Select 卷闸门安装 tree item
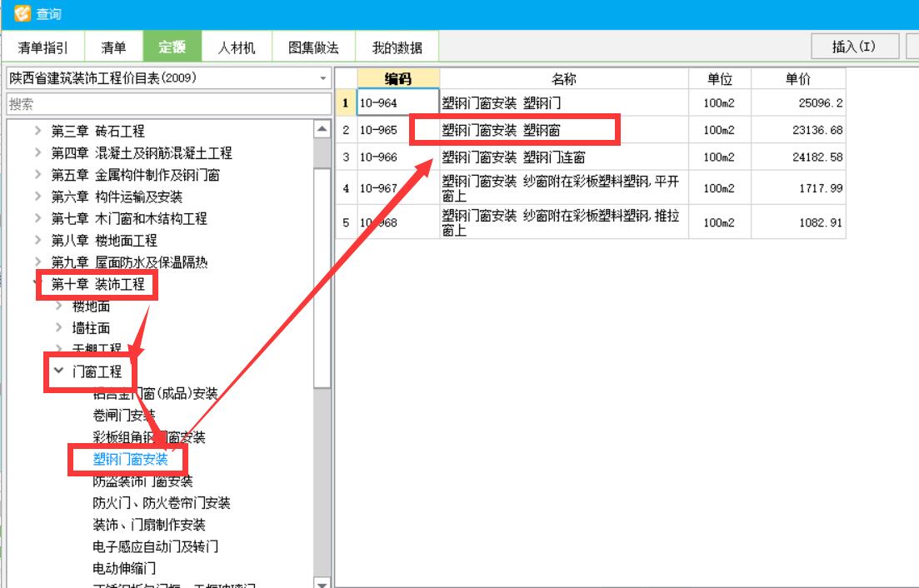Image resolution: width=919 pixels, height=588 pixels. click(123, 416)
